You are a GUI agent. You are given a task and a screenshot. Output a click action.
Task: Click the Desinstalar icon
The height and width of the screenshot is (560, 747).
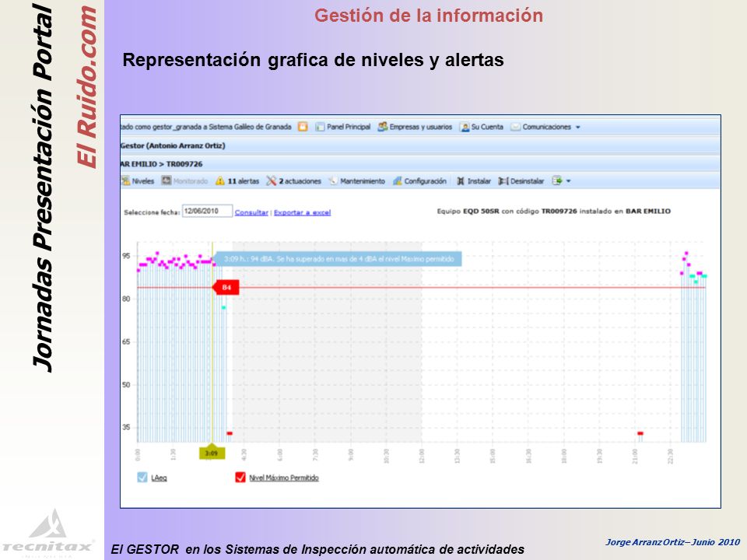pos(503,181)
